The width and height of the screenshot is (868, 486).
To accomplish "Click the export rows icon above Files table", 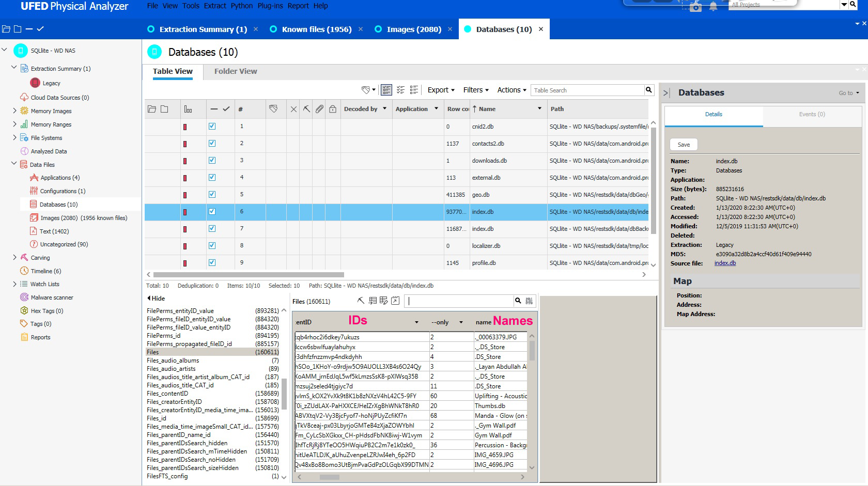I will pos(372,301).
